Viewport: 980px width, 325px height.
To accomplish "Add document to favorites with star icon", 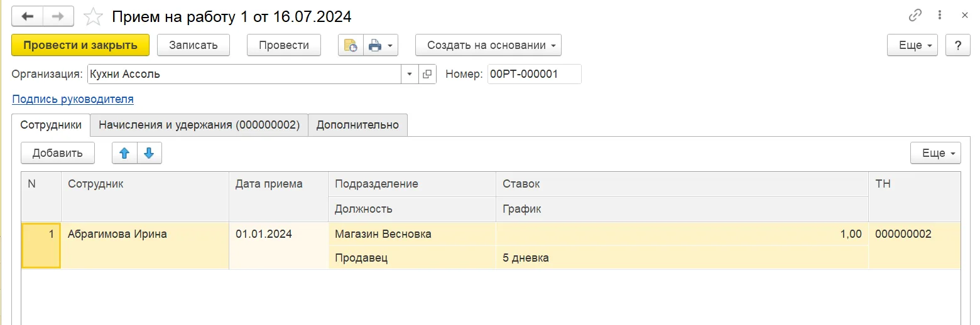I will [93, 16].
